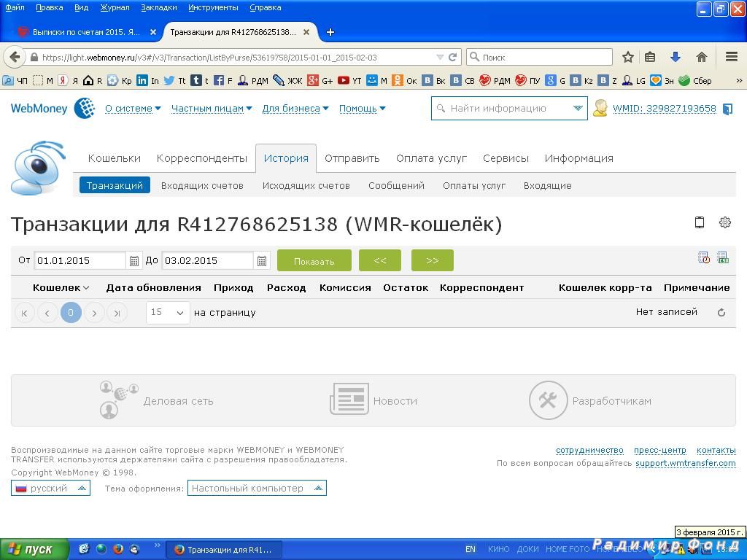Open the Файл menu
Image resolution: width=747 pixels, height=560 pixels.
pyautogui.click(x=15, y=7)
